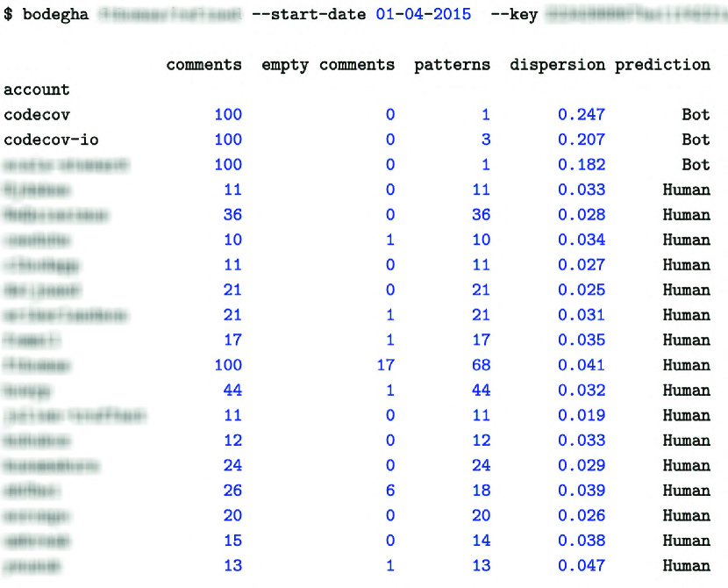This screenshot has height=588, width=728.
Task: Select the 01-04-2015 date value
Action: coord(423,15)
